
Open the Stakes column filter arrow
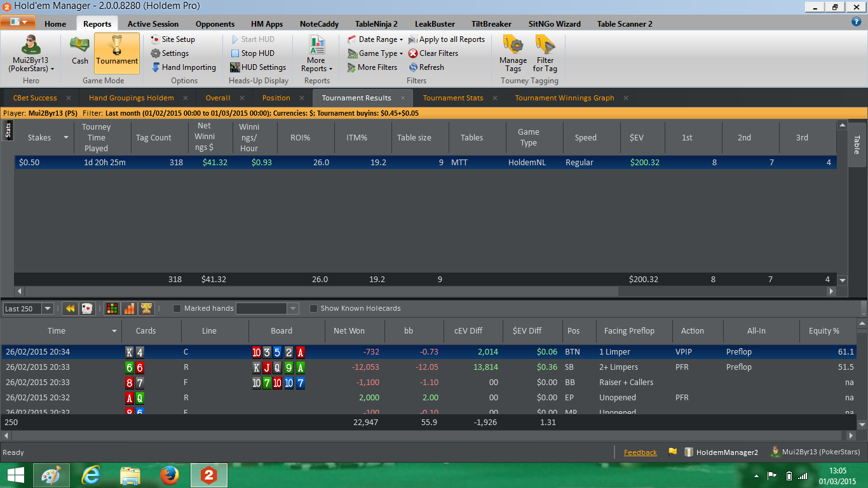point(65,138)
